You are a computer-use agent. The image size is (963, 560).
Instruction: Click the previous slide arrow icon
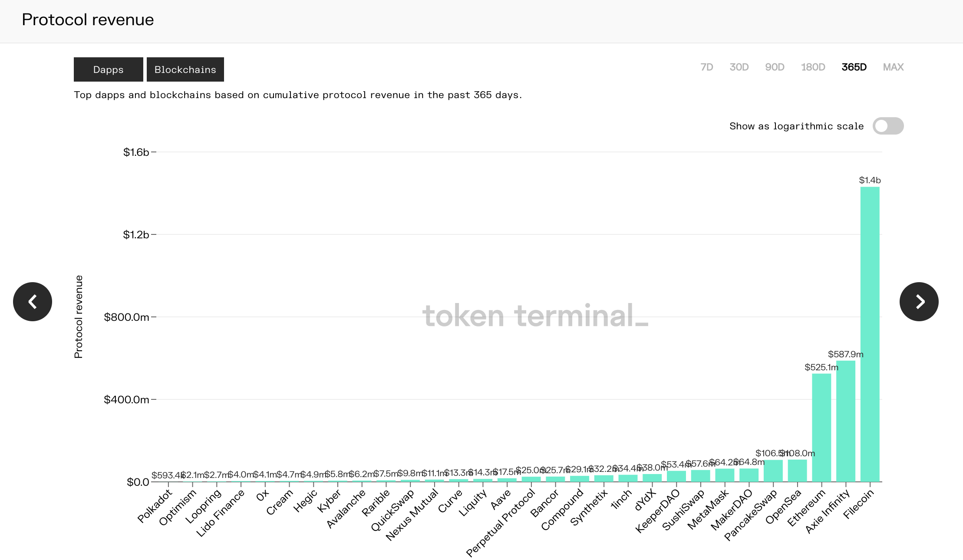(x=33, y=302)
